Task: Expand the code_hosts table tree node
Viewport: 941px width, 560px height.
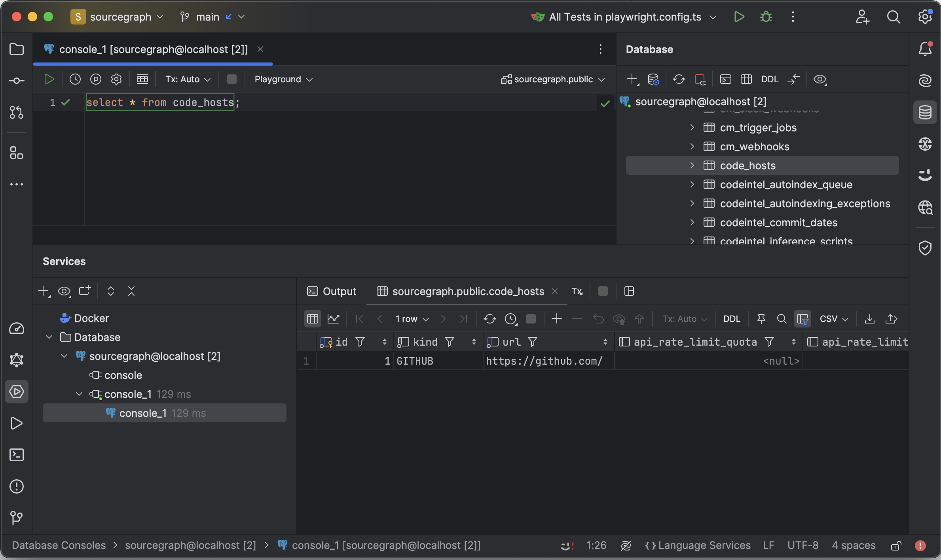Action: click(692, 165)
